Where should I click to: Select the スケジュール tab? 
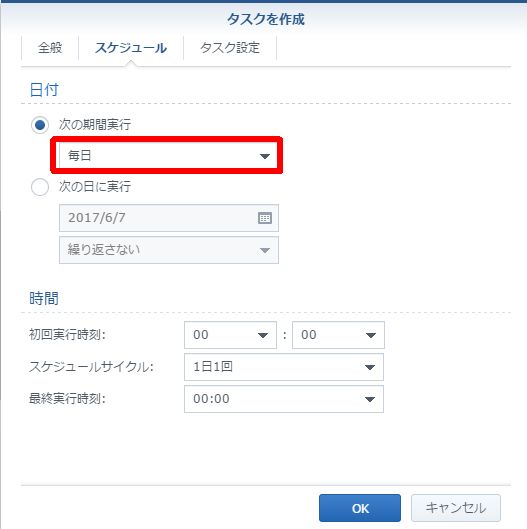pos(131,48)
